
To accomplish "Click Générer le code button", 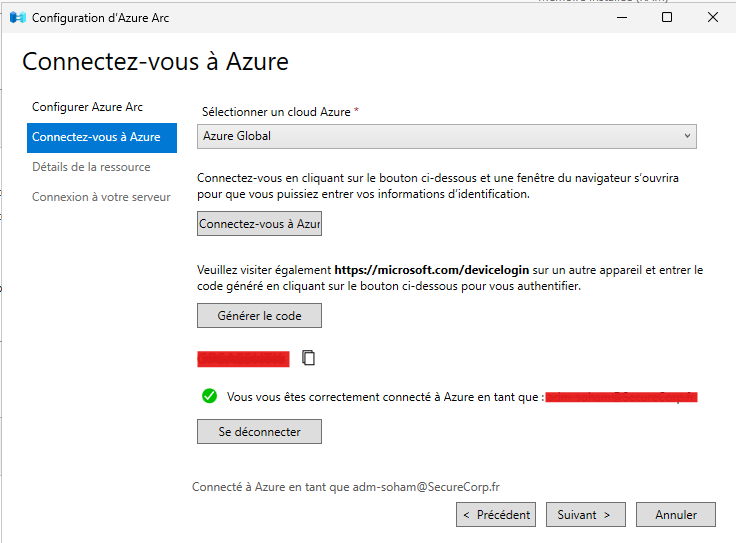I will 259,315.
